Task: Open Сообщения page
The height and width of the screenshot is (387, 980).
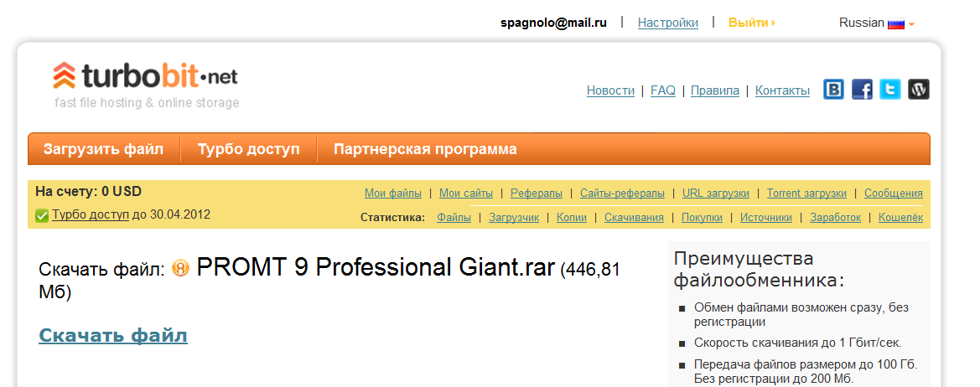Action: [893, 193]
